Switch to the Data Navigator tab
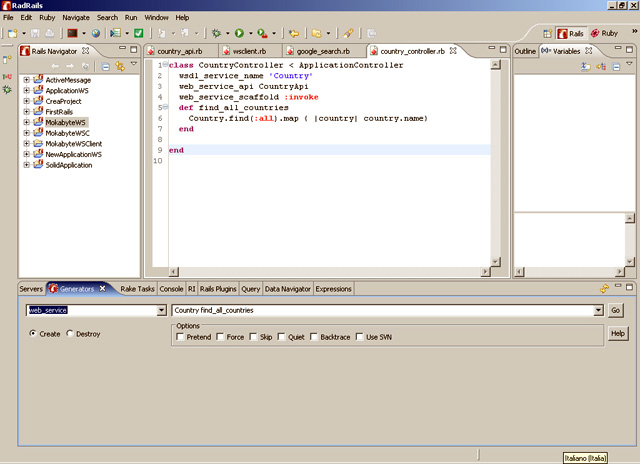 (288, 289)
